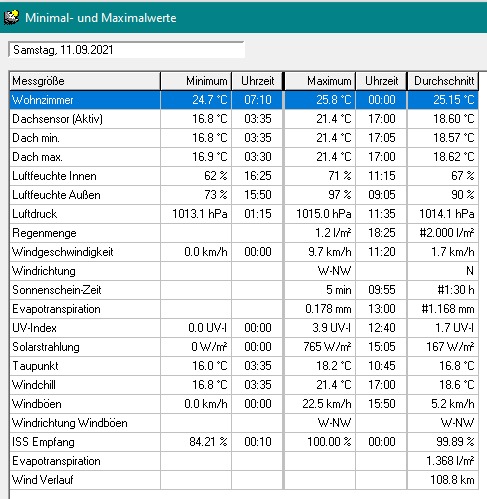Screen dimensions: 487x499
Task: Click the Minimum column header
Action: [x=196, y=81]
